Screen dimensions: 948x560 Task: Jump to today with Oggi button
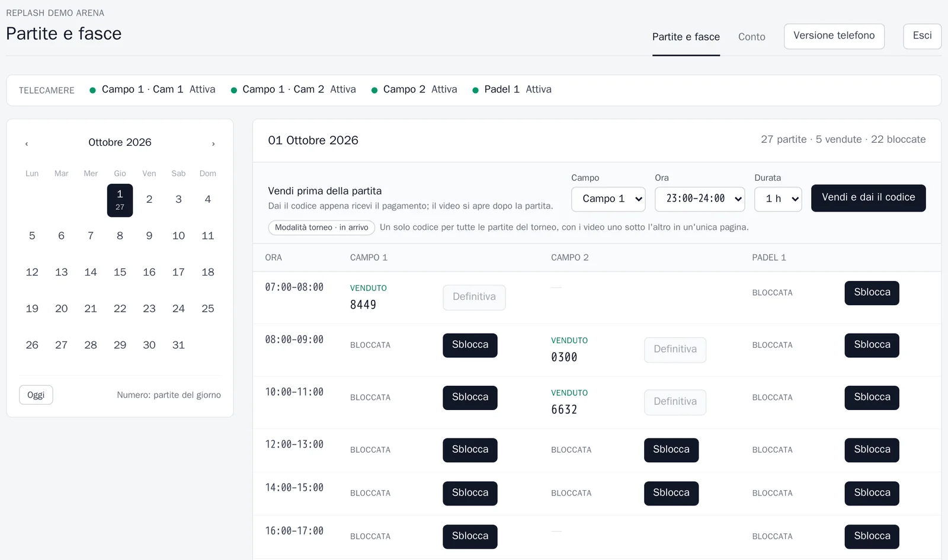pos(36,395)
